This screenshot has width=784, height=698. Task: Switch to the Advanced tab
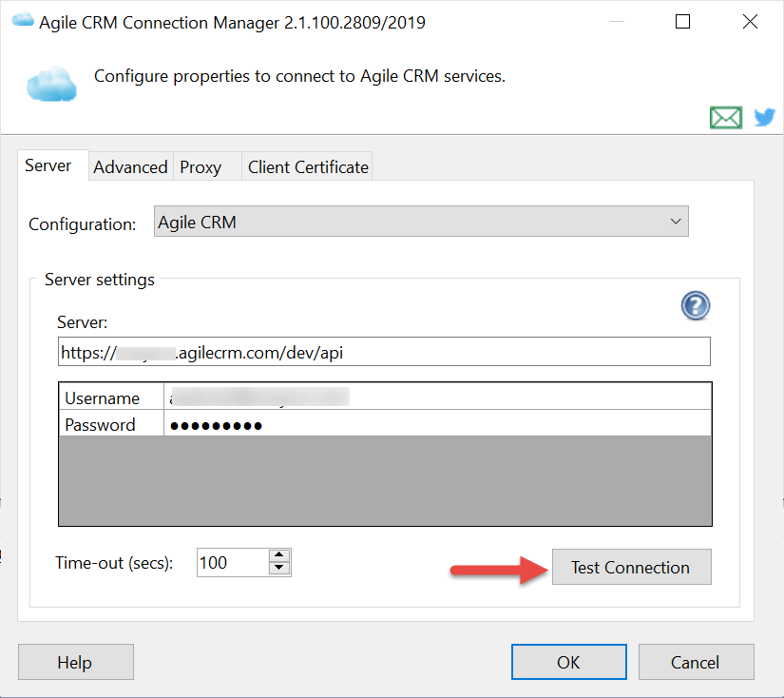tap(130, 167)
